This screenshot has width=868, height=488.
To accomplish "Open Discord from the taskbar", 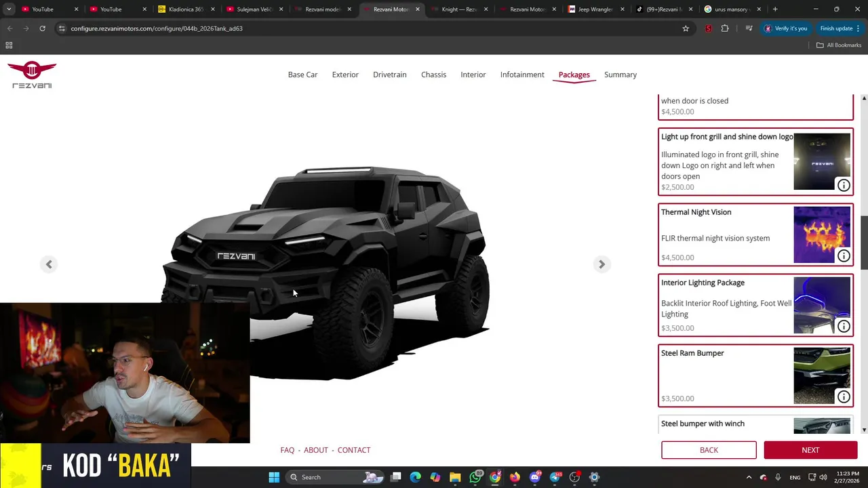I will [x=535, y=477].
